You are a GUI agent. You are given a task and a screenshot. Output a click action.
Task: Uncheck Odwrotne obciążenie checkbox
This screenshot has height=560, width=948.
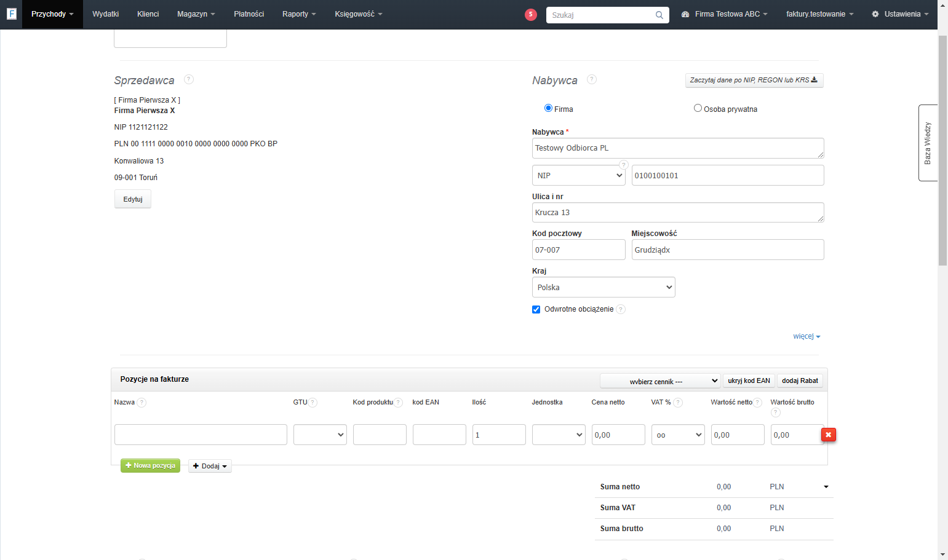coord(536,309)
